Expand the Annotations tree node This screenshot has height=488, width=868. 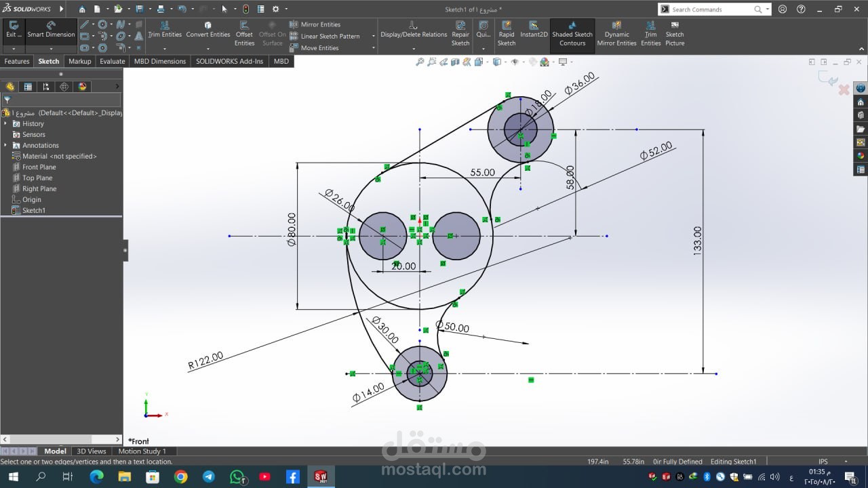pos(6,146)
